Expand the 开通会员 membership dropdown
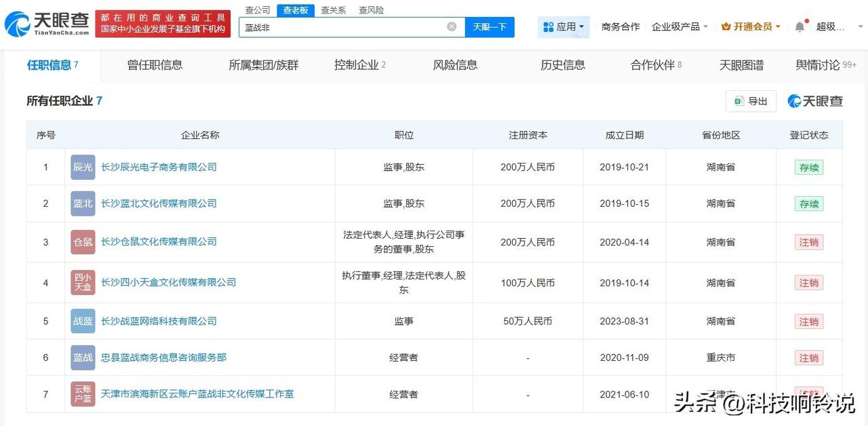The image size is (868, 426). click(751, 26)
